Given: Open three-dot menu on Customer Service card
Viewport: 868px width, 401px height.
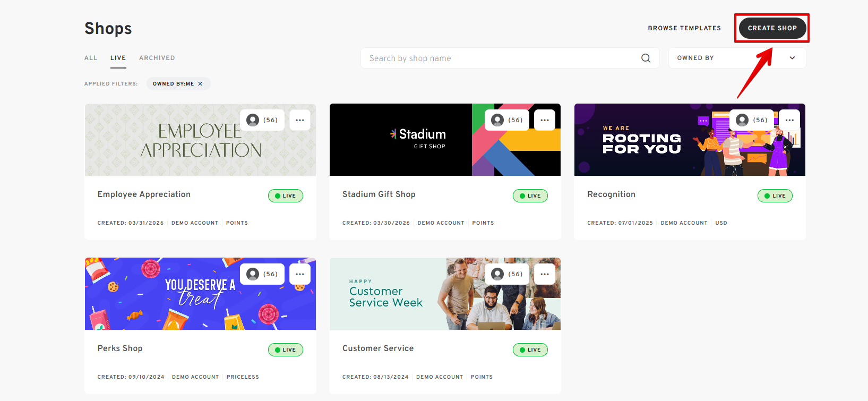Looking at the screenshot, I should (545, 274).
